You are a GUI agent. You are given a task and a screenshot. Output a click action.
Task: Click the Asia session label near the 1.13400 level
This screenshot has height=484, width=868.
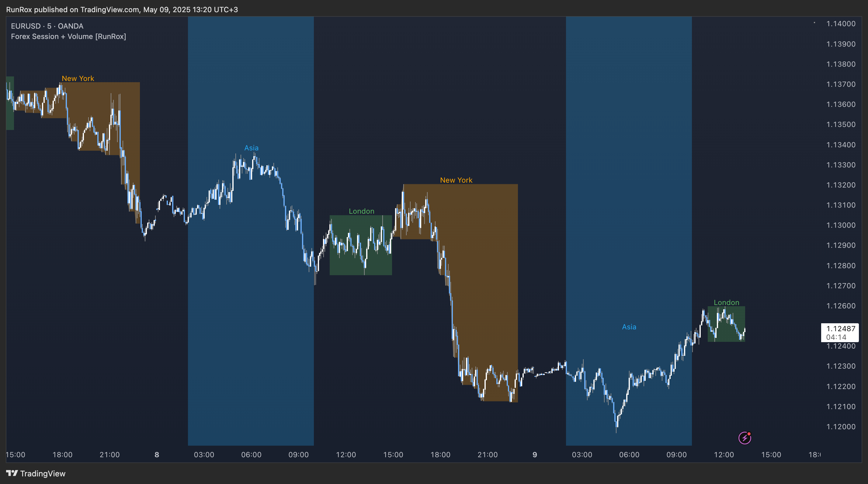(x=252, y=148)
